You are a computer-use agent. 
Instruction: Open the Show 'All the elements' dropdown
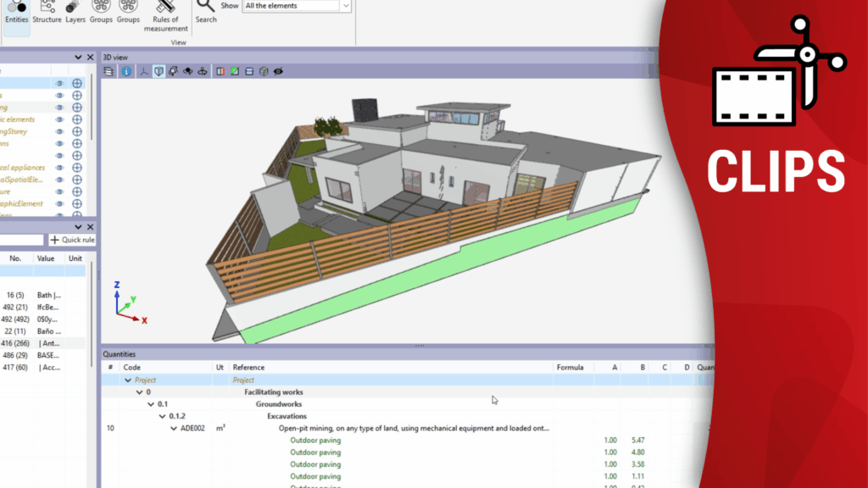[345, 6]
